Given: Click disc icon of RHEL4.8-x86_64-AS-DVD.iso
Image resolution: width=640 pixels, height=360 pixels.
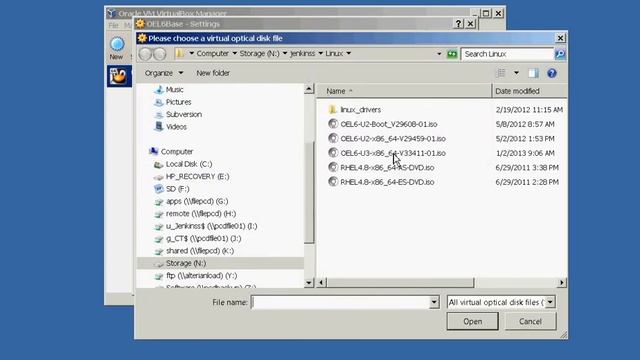Looking at the screenshot, I should pos(333,167).
